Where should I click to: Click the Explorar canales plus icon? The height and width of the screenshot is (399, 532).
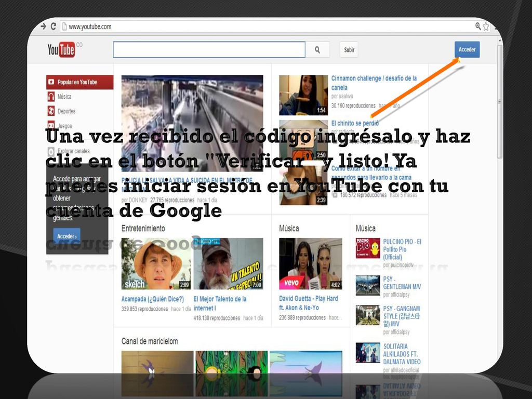point(51,151)
